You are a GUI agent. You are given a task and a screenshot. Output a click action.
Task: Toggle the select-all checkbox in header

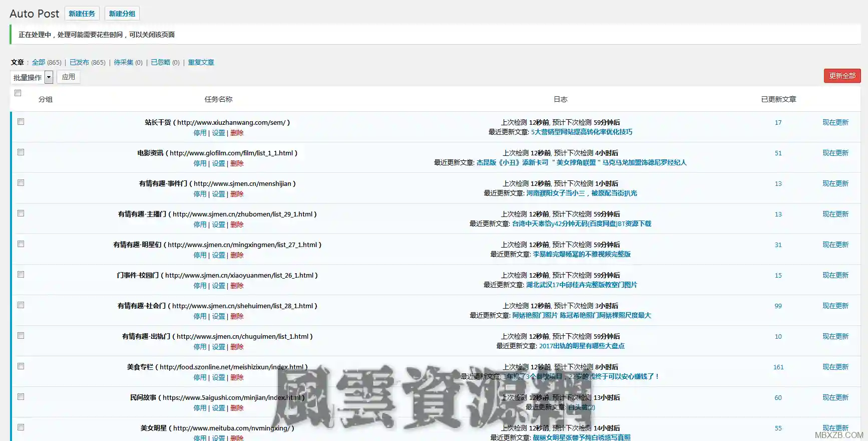[18, 93]
